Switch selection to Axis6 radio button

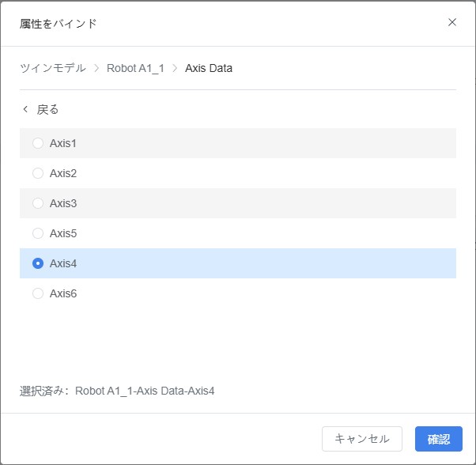(x=38, y=293)
